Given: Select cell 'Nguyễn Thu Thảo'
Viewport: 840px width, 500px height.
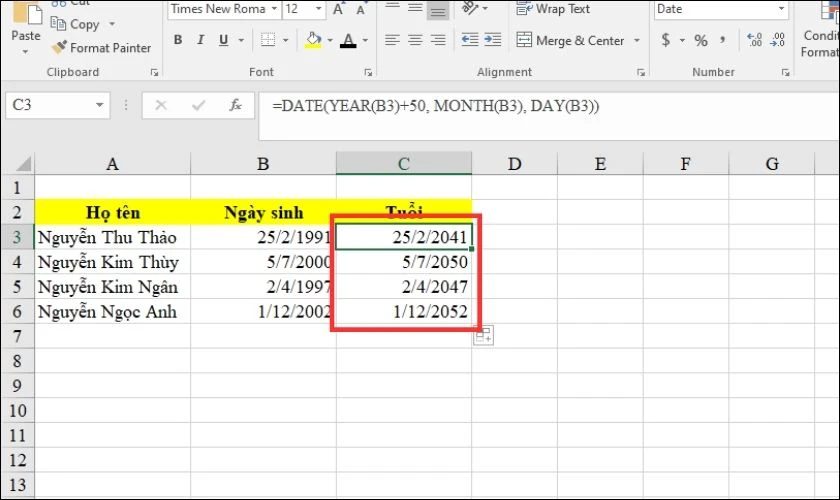Looking at the screenshot, I should coord(112,237).
